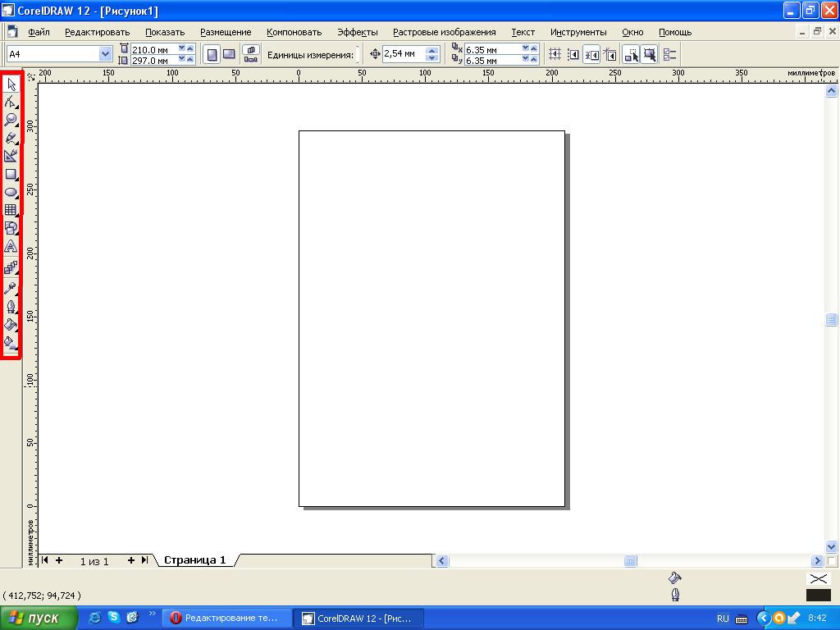Image resolution: width=840 pixels, height=630 pixels.
Task: Switch page to landscape orientation
Action: 230,54
